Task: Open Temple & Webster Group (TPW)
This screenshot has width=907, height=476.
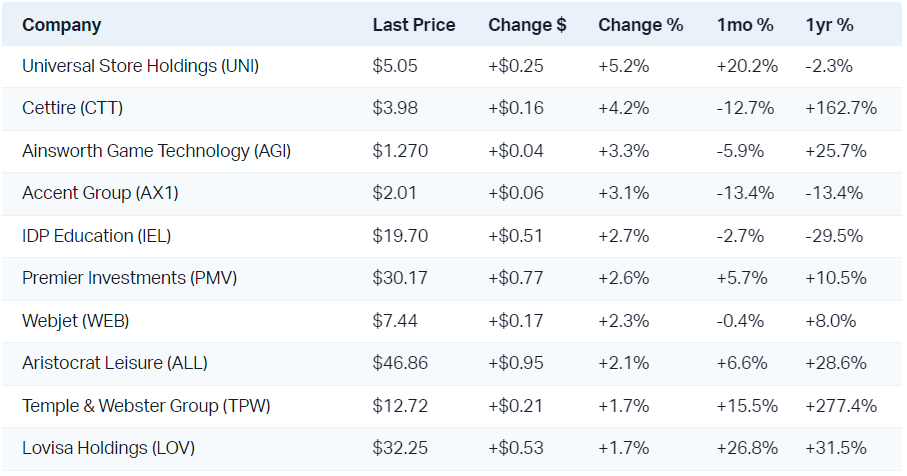Action: tap(146, 406)
